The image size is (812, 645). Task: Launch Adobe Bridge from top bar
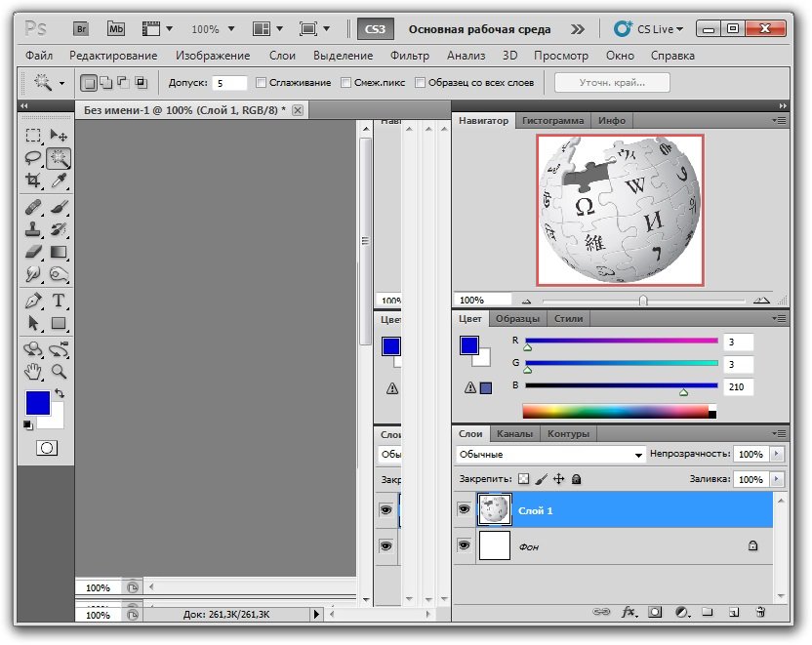point(82,28)
